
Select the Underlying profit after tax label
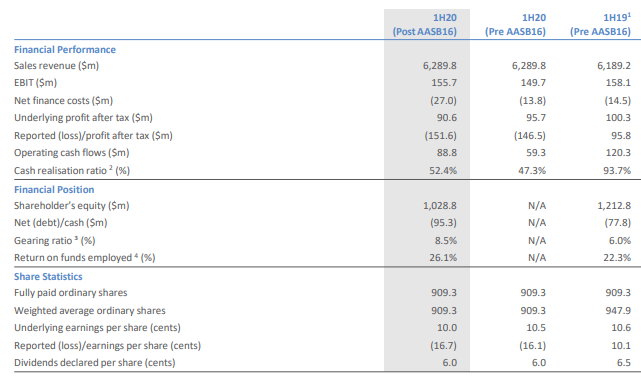pyautogui.click(x=83, y=118)
